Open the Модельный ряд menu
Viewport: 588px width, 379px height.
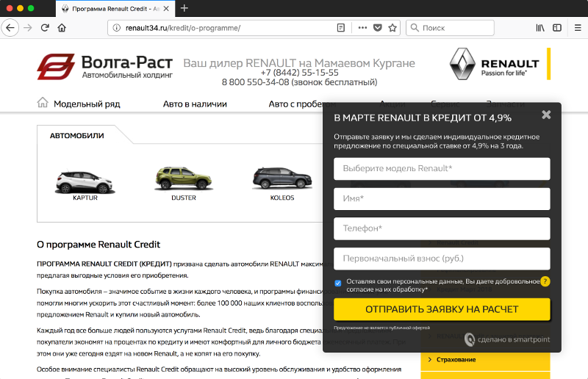(86, 104)
